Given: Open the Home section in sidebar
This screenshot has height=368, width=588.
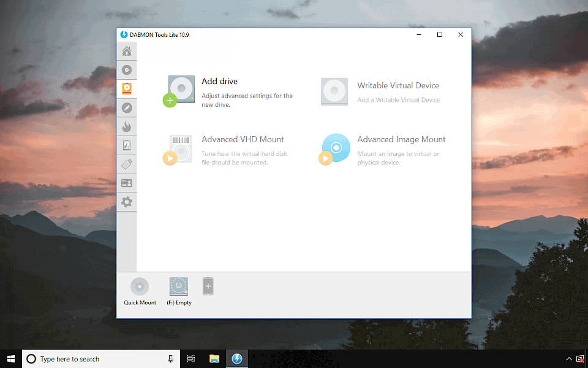Looking at the screenshot, I should pyautogui.click(x=127, y=51).
